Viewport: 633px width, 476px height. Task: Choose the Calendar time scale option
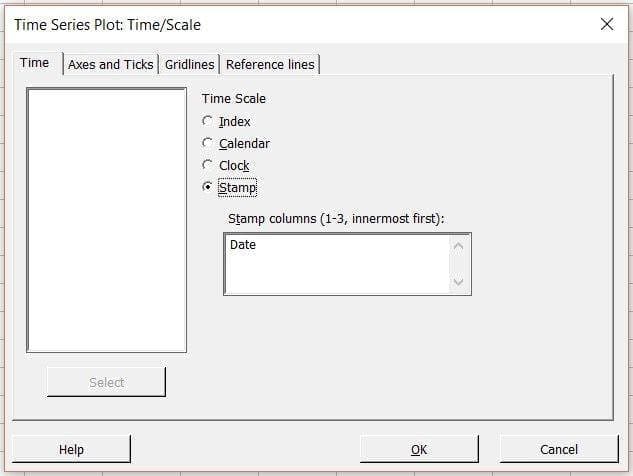(208, 143)
